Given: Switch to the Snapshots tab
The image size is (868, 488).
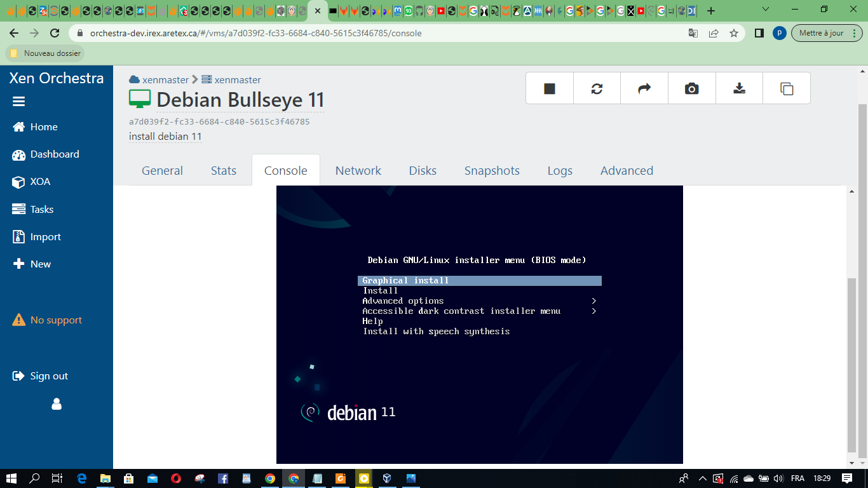Looking at the screenshot, I should click(x=492, y=170).
